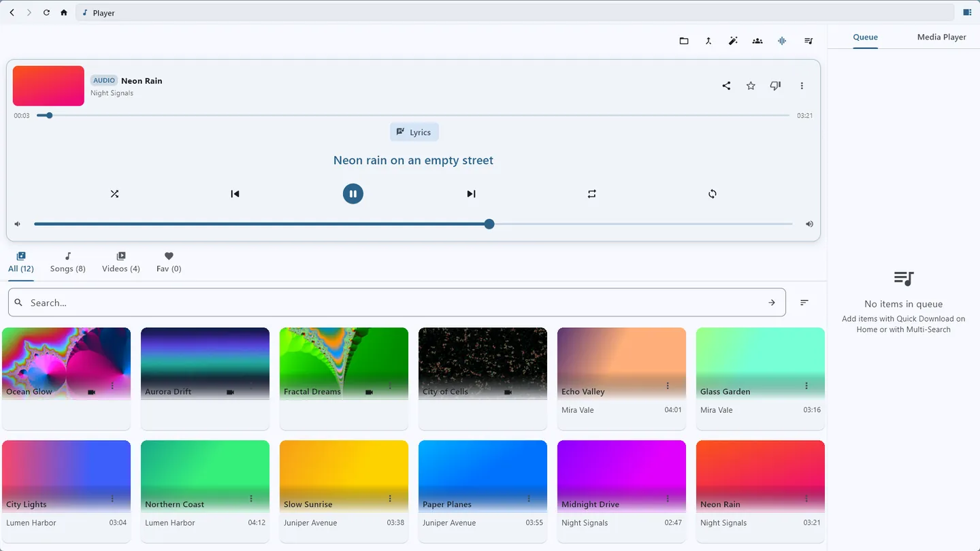Switch to the Media Player tab

(x=941, y=37)
